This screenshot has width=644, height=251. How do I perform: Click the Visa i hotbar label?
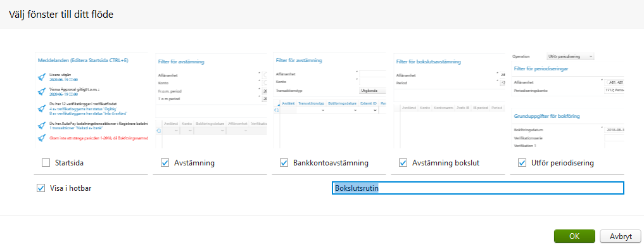pyautogui.click(x=70, y=188)
